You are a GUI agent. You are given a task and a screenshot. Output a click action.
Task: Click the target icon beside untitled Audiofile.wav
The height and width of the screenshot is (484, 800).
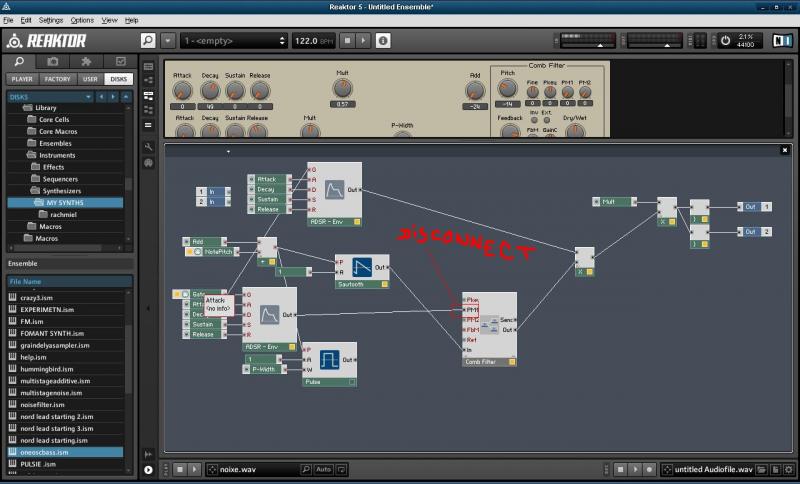pyautogui.click(x=667, y=469)
